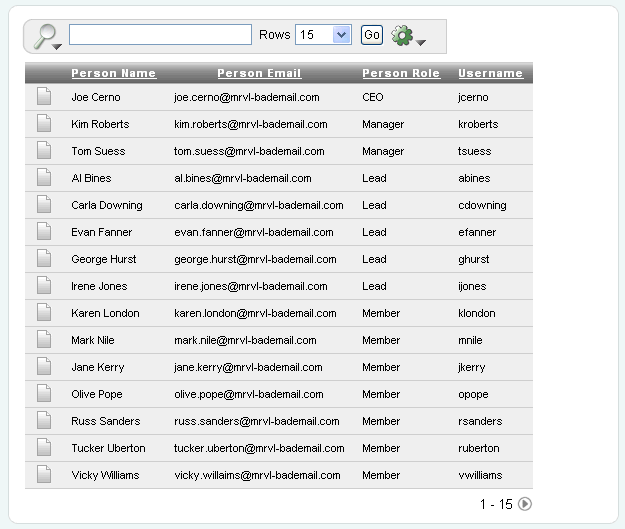Click into the search text field
The width and height of the screenshot is (625, 529).
click(160, 35)
